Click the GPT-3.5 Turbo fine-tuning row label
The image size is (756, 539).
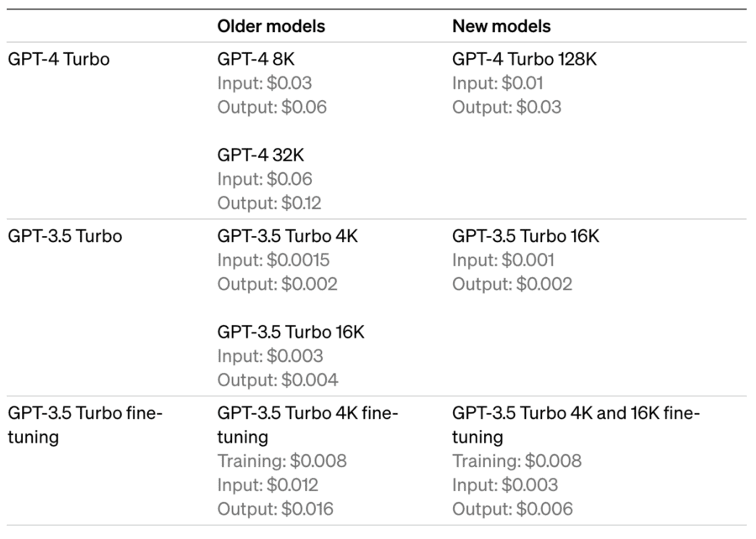[x=85, y=425]
